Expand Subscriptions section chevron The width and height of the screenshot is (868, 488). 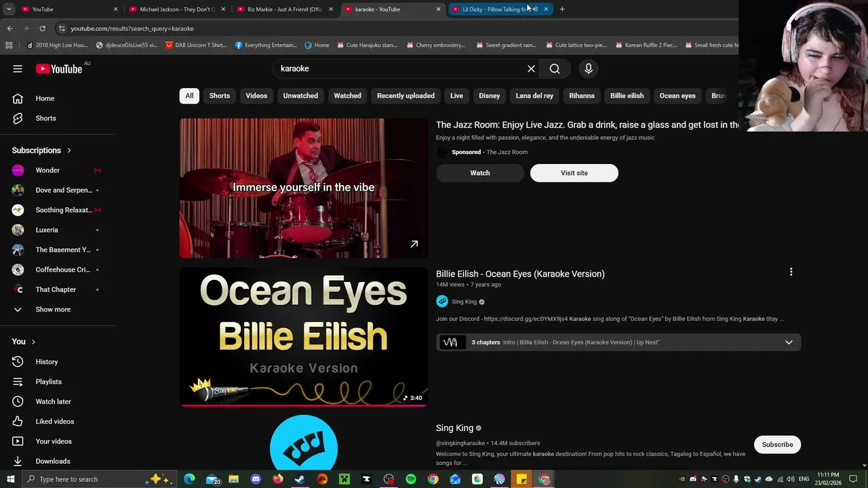68,150
